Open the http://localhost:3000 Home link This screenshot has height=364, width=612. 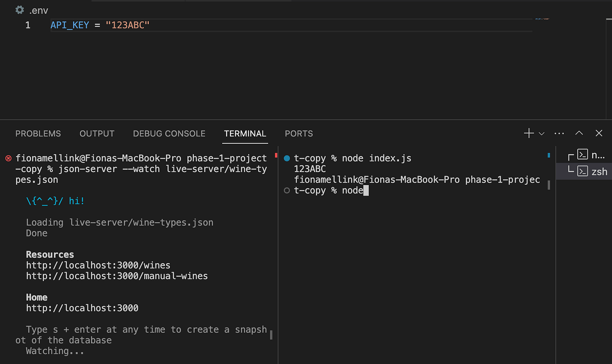82,308
